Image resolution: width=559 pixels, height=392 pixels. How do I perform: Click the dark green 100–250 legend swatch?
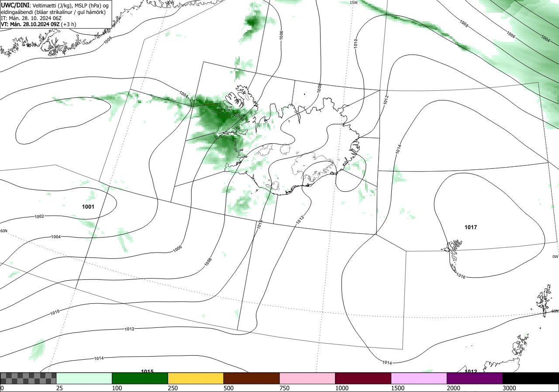pyautogui.click(x=140, y=378)
